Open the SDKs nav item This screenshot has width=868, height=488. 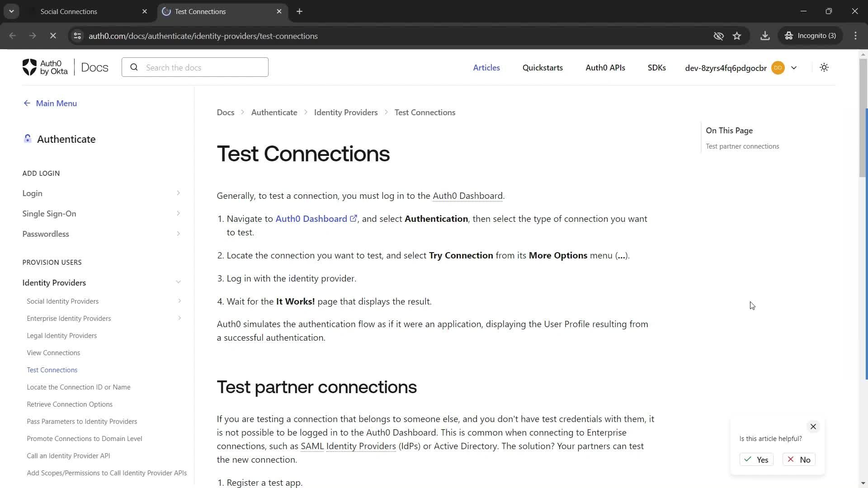click(656, 68)
